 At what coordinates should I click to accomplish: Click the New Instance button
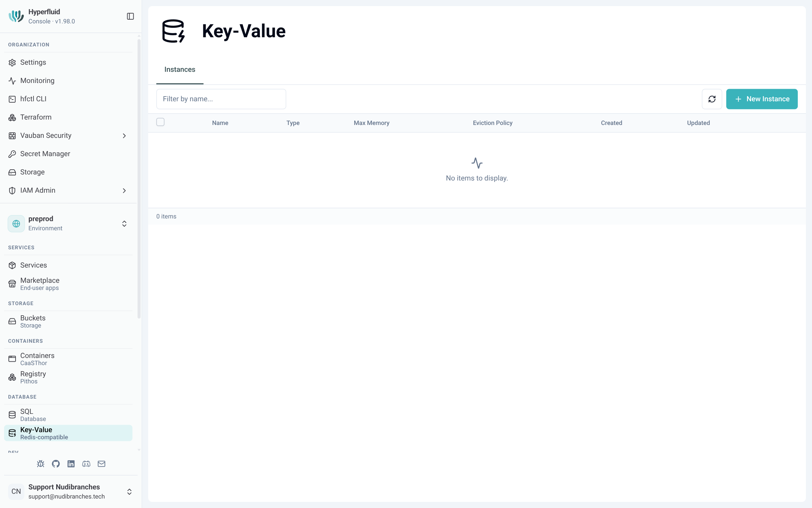tap(762, 99)
